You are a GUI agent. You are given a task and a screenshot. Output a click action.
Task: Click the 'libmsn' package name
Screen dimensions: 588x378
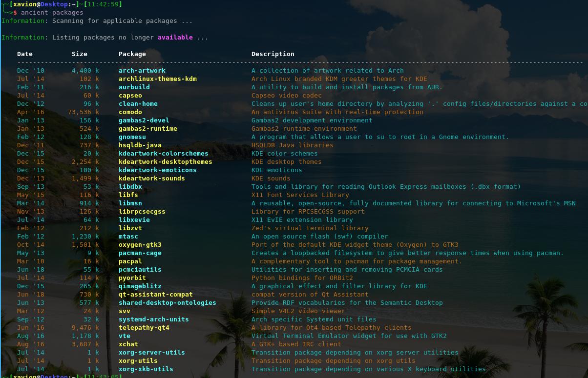click(130, 203)
